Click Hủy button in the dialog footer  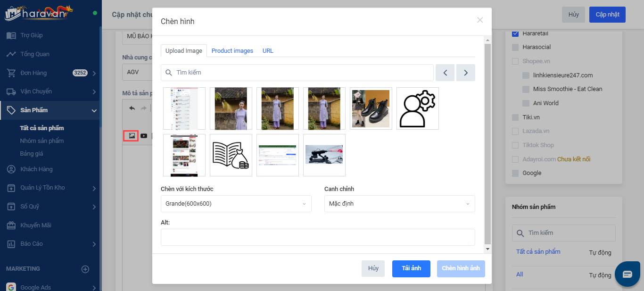click(373, 268)
